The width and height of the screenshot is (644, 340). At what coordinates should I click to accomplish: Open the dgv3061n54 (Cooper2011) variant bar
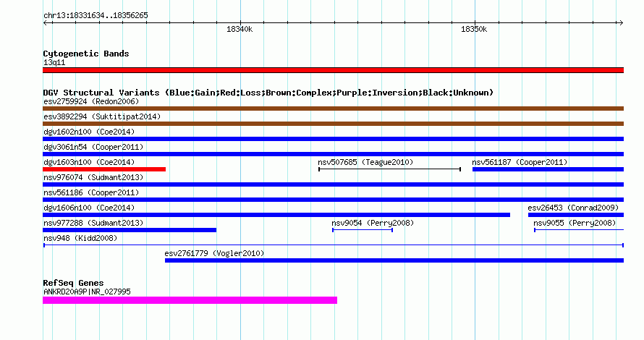333,154
